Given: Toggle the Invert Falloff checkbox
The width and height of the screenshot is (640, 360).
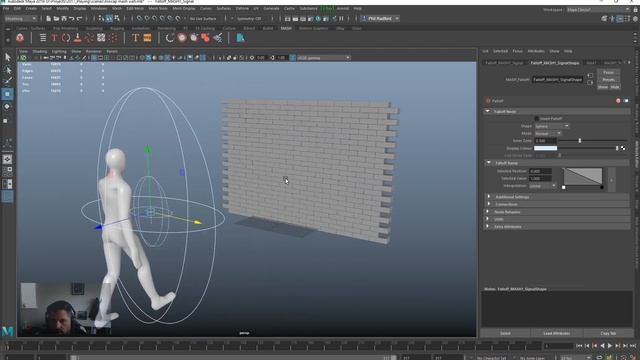Looking at the screenshot, I should pos(537,118).
